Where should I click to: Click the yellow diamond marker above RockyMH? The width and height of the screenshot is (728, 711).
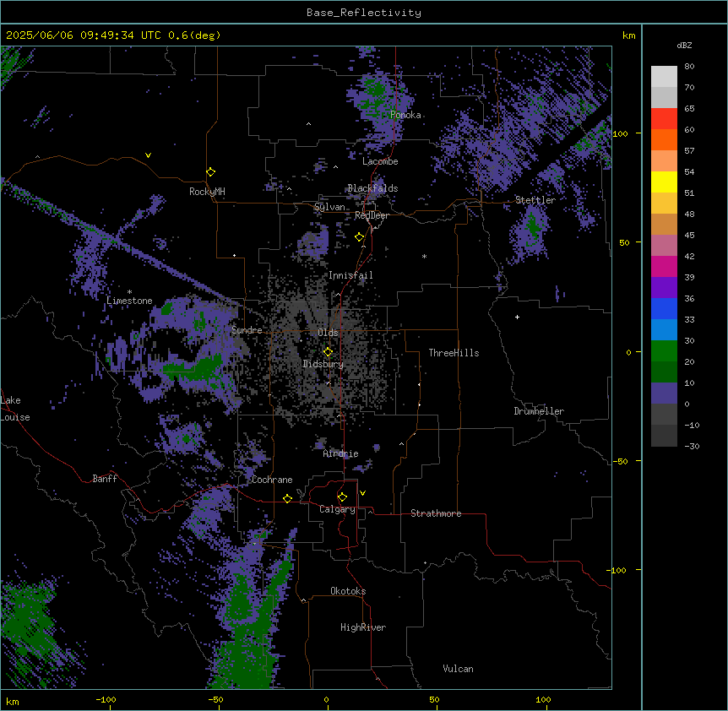[210, 172]
